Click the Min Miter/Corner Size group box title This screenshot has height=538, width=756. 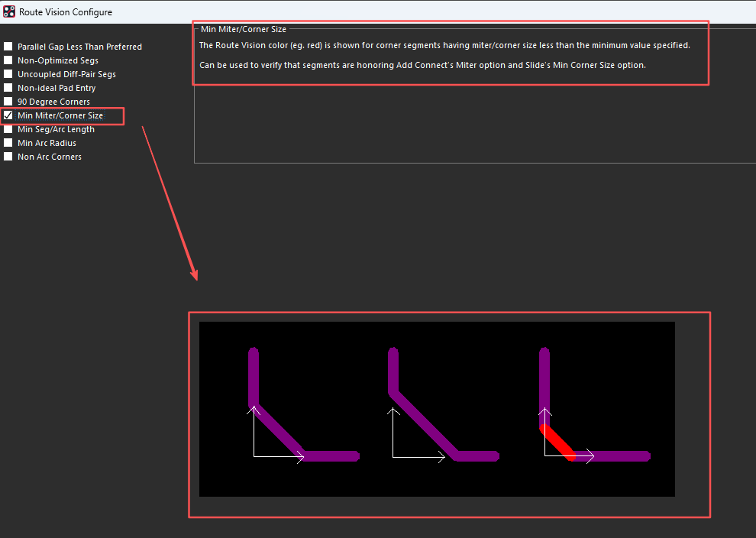243,29
